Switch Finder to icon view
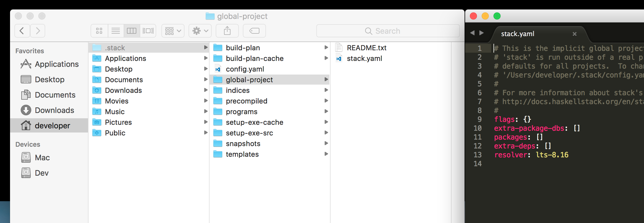 pos(99,31)
